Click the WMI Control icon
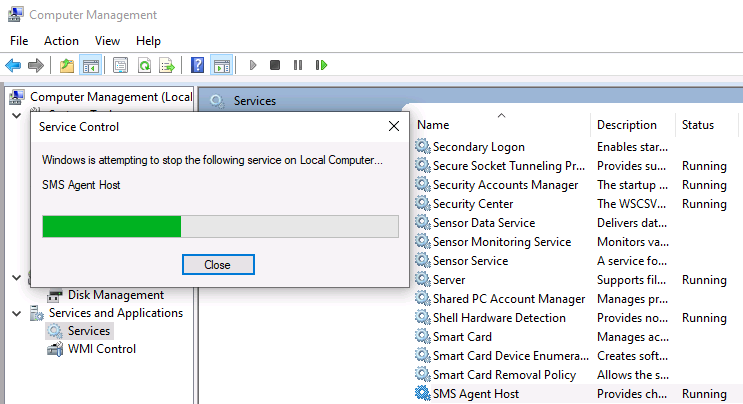743x404 pixels. coord(55,350)
